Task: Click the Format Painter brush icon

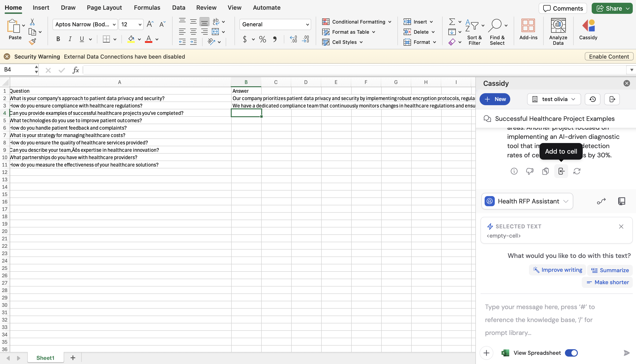Action: 32,42
